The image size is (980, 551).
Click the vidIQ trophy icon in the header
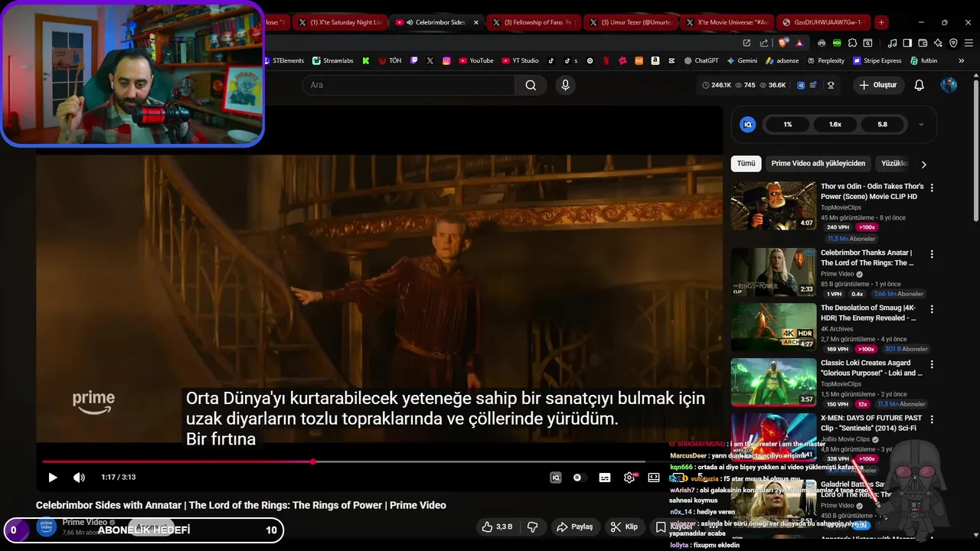coord(831,85)
